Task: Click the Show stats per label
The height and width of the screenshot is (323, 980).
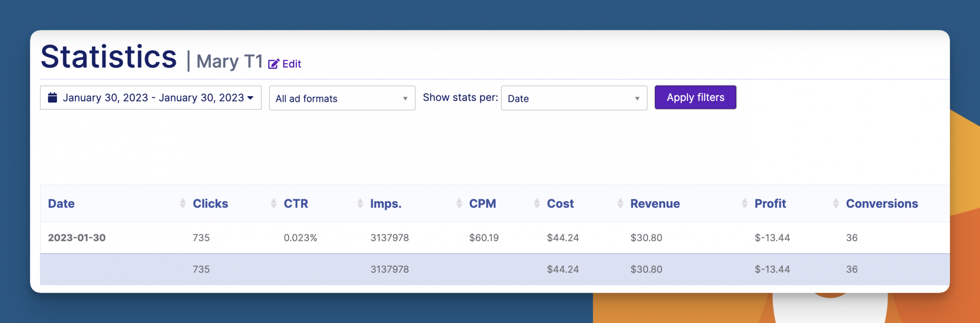Action: [460, 97]
